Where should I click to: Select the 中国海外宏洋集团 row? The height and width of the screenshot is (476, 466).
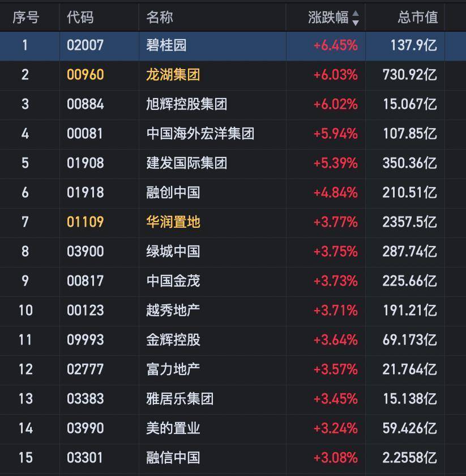(200, 134)
